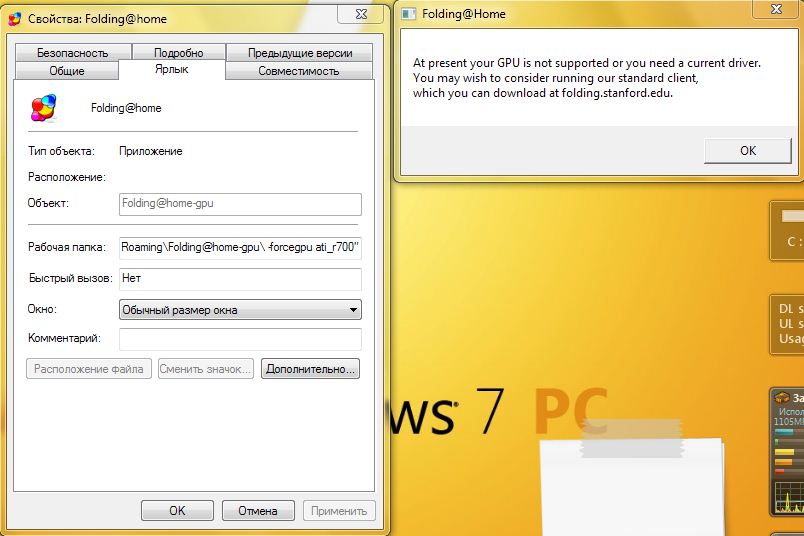Viewport: 804px width, 536px height.
Task: Close the Folding@Home error dialog
Action: click(x=776, y=9)
